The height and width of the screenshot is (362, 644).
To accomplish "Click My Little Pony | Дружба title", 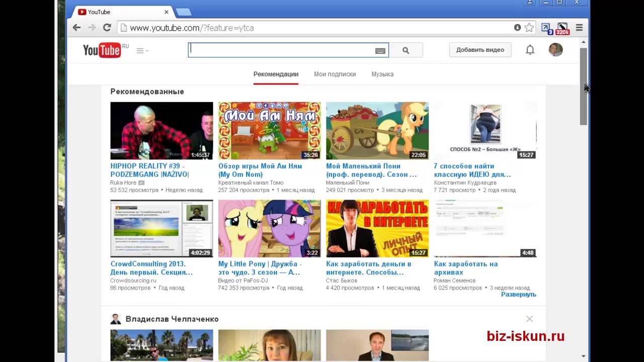I will [x=260, y=268].
